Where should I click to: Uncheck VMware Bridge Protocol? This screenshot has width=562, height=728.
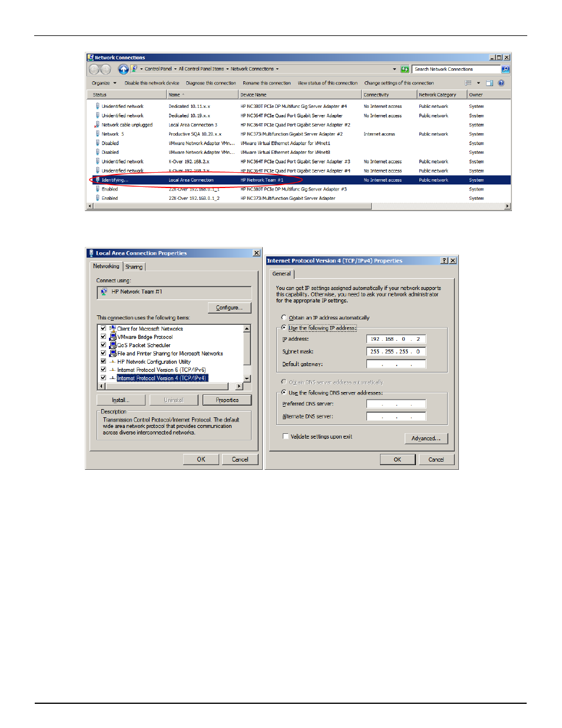pyautogui.click(x=103, y=337)
